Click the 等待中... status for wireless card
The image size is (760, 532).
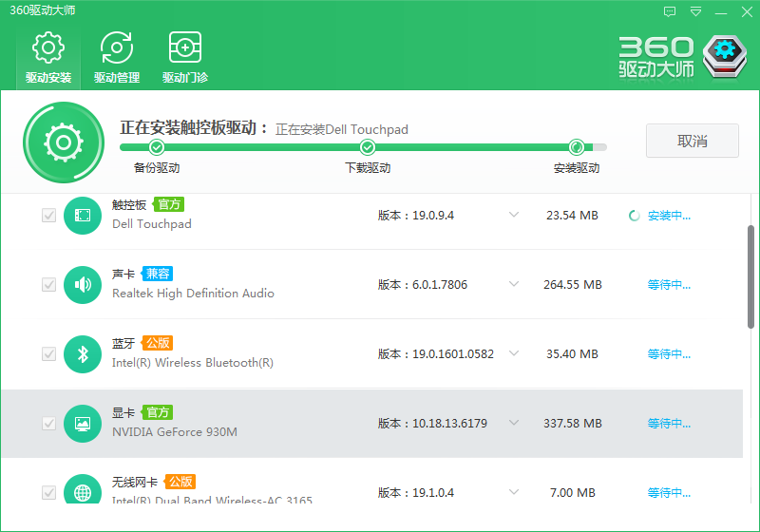click(x=669, y=493)
